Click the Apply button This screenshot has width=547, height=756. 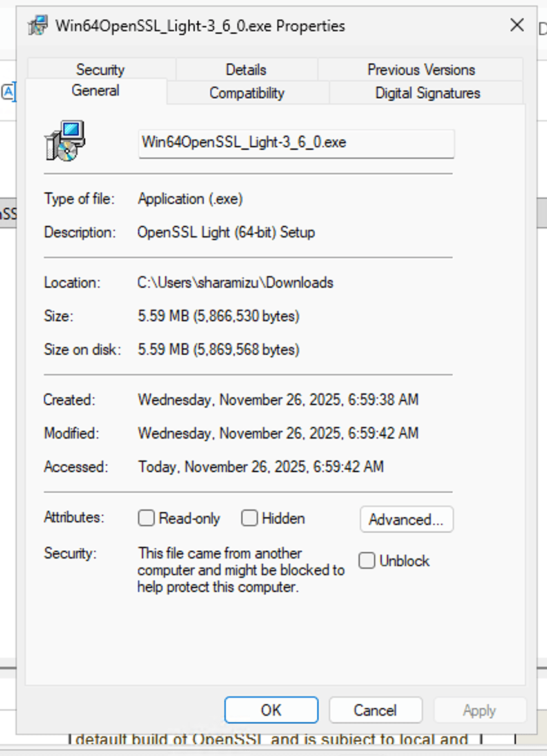pyautogui.click(x=479, y=710)
